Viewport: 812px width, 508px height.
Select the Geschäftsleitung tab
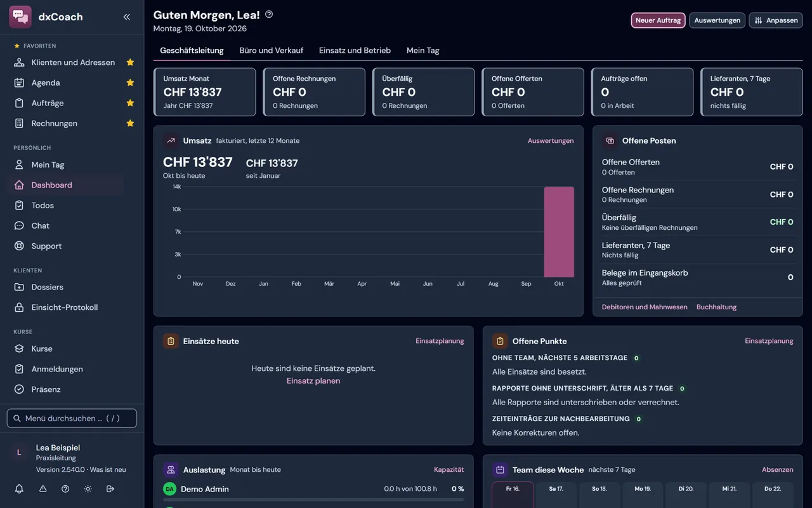(x=192, y=50)
